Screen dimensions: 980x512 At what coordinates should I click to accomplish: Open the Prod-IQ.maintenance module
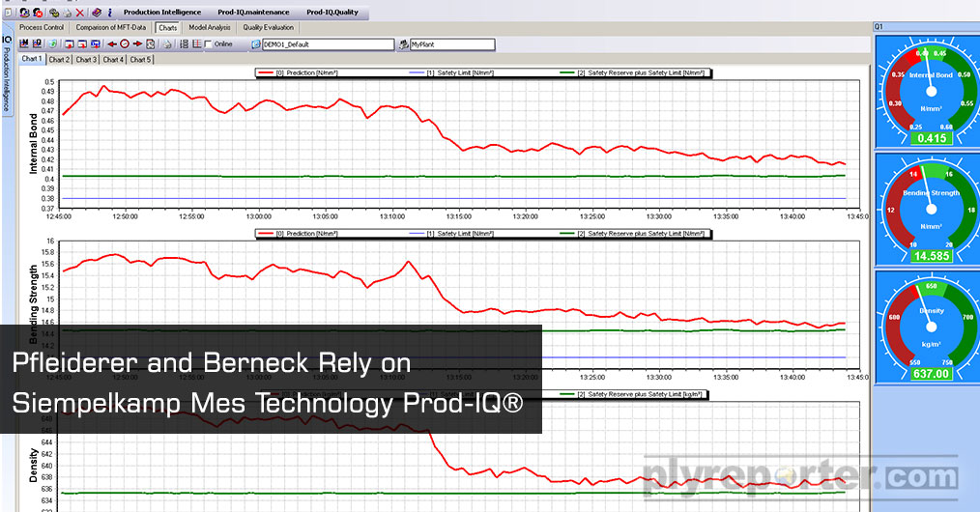coord(253,12)
